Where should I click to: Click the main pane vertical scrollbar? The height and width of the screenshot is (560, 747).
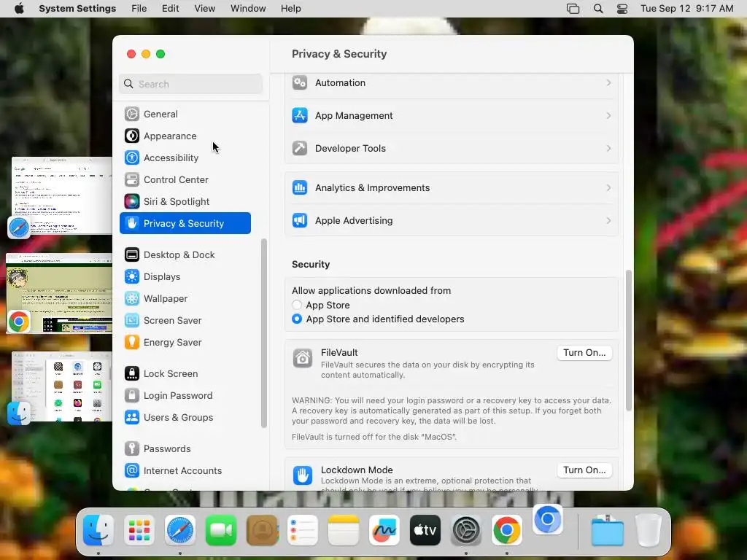pos(629,341)
